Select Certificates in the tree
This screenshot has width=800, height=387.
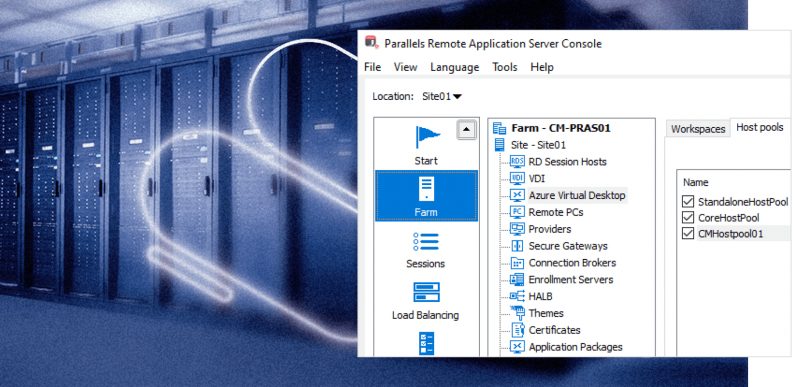click(555, 330)
